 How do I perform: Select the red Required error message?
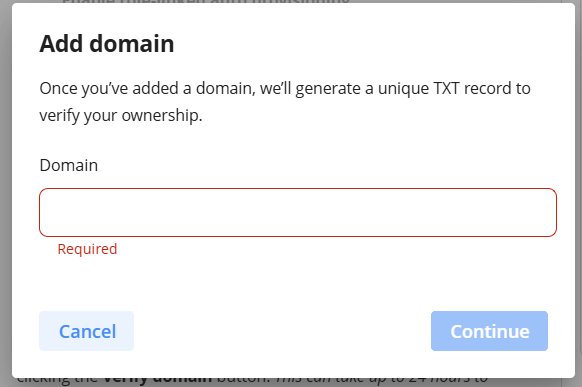[87, 249]
